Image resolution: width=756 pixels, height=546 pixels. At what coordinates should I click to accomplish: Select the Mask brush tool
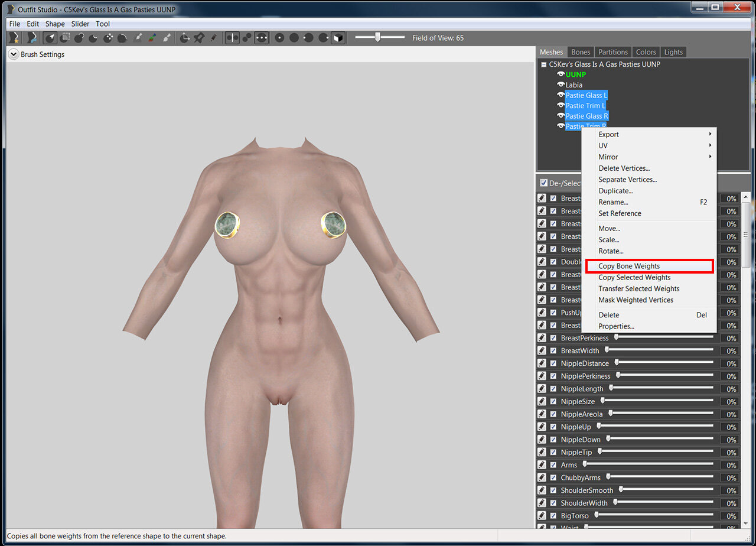[65, 38]
